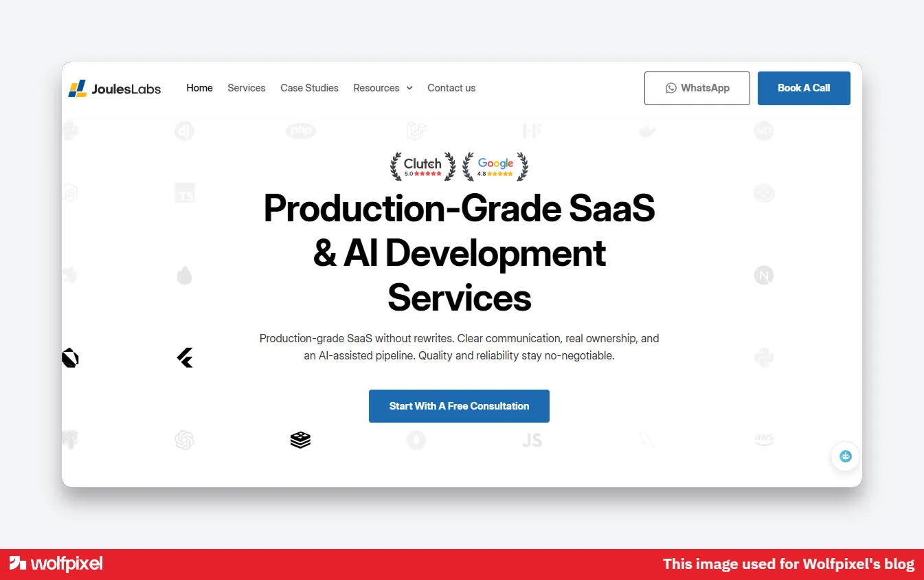924x580 pixels.
Task: Click the faded aws logo icon
Action: click(764, 440)
